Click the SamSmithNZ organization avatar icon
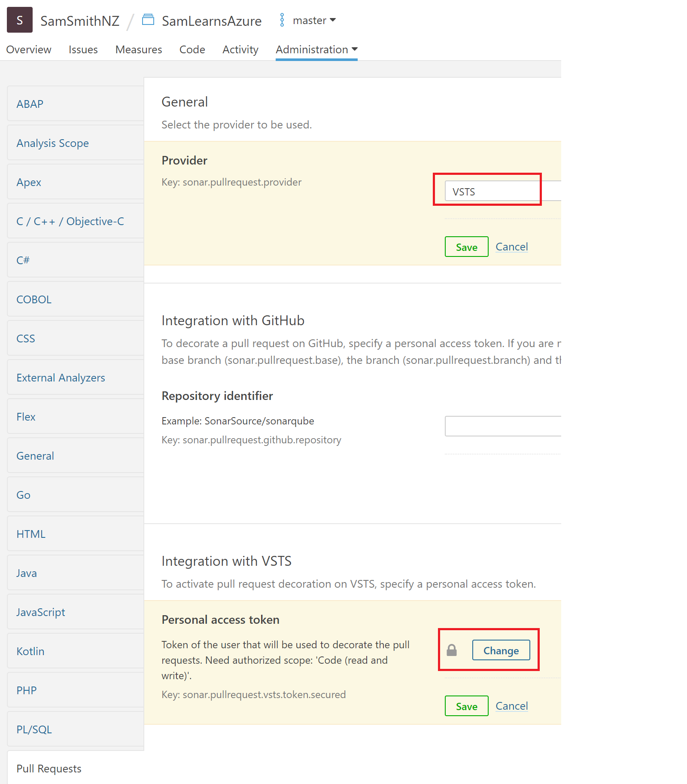 coord(20,20)
